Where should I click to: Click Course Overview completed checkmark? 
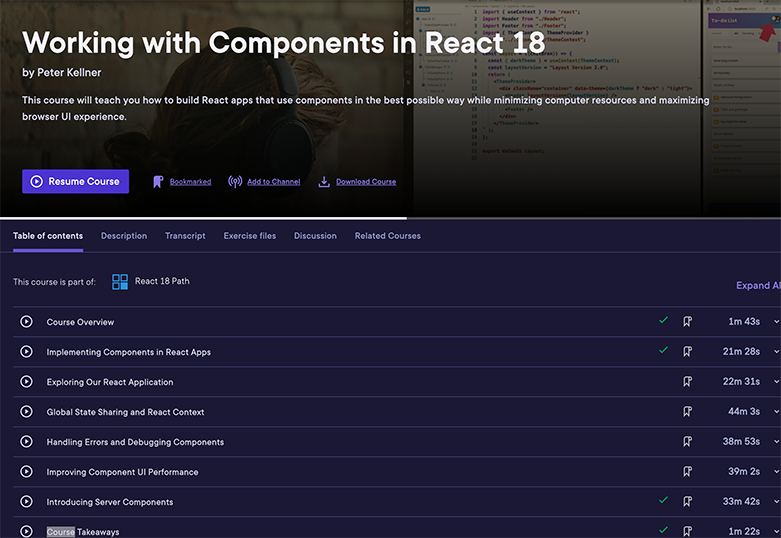tap(663, 320)
